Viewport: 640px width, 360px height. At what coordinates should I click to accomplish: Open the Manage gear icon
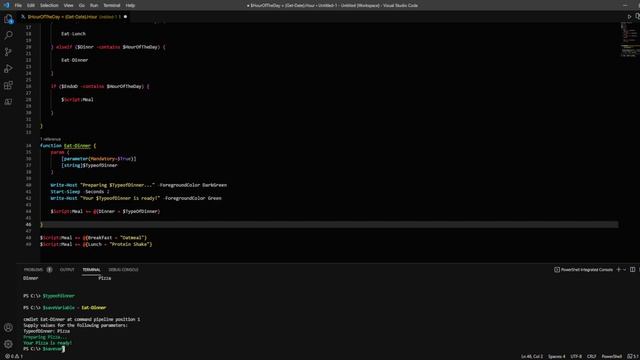tap(8, 344)
